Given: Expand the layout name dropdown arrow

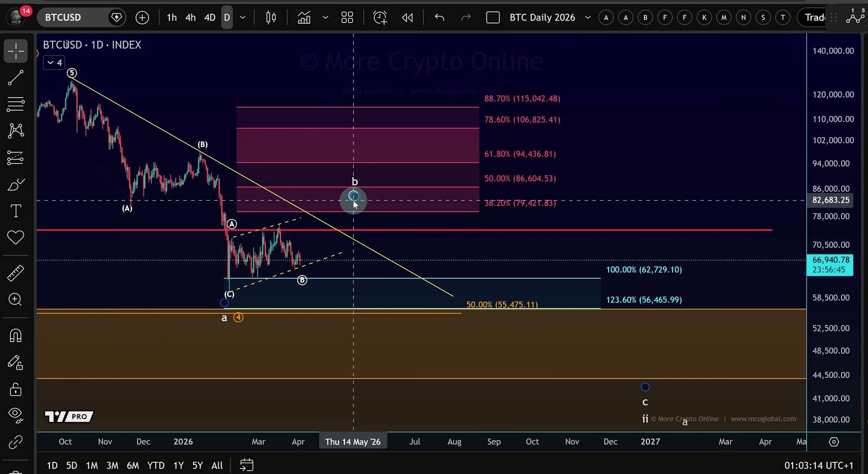Looking at the screenshot, I should (x=588, y=17).
